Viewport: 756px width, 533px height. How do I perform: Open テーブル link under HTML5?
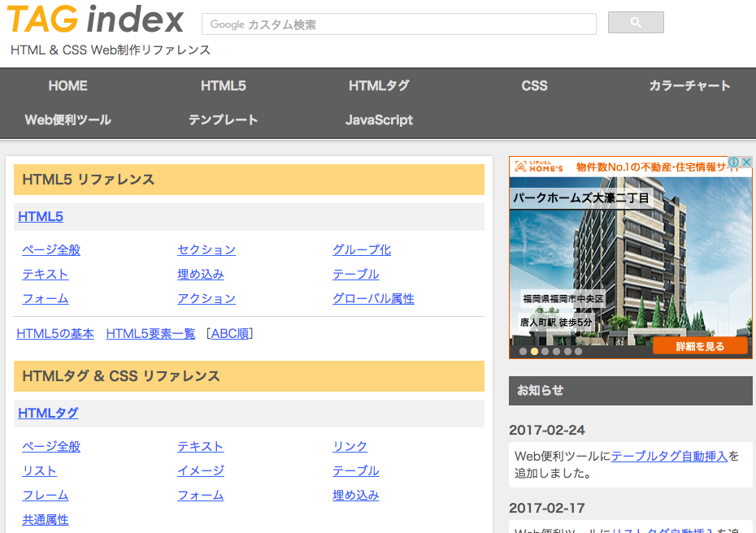tap(356, 274)
